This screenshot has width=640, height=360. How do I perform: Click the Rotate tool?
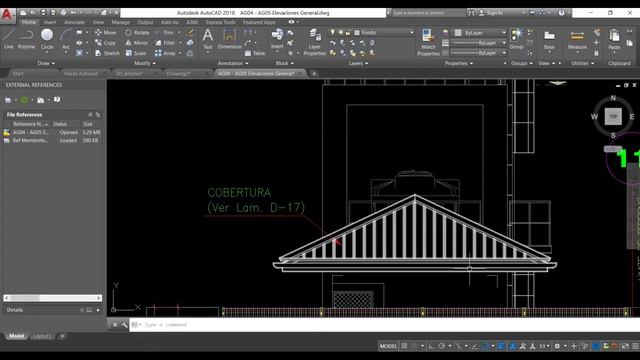coord(137,32)
